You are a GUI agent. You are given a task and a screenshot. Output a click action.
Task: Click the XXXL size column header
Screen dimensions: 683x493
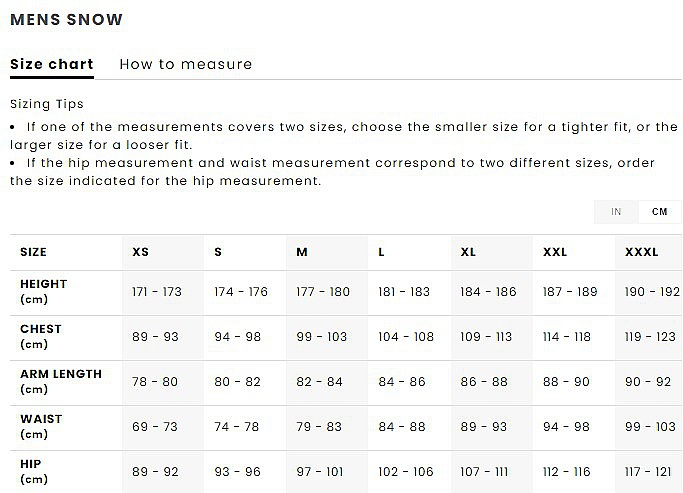tap(642, 252)
